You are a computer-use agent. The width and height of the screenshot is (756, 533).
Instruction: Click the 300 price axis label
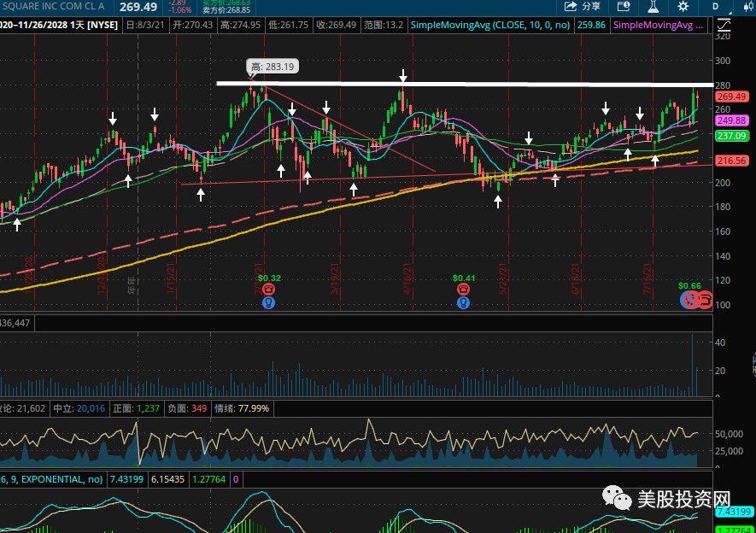click(723, 61)
